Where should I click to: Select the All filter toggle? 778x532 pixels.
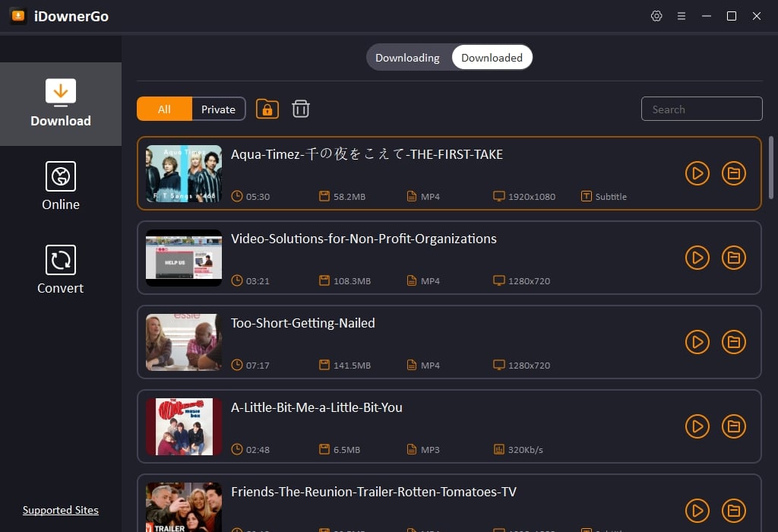(163, 109)
